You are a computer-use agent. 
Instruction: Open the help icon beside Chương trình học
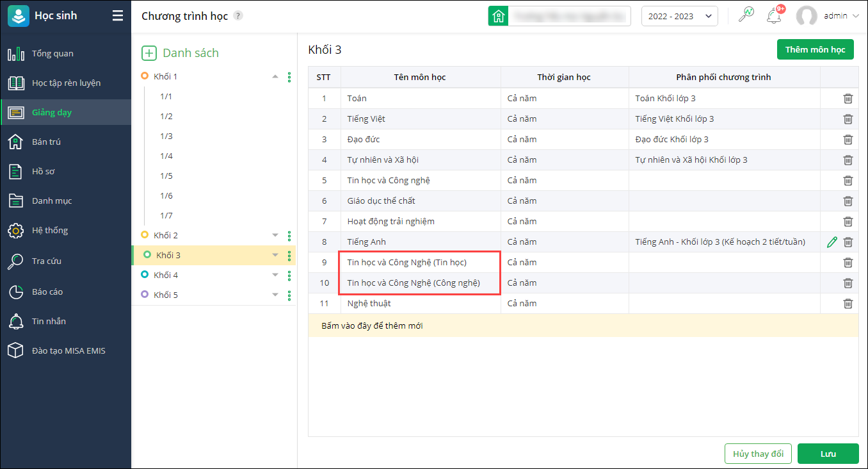tap(238, 16)
